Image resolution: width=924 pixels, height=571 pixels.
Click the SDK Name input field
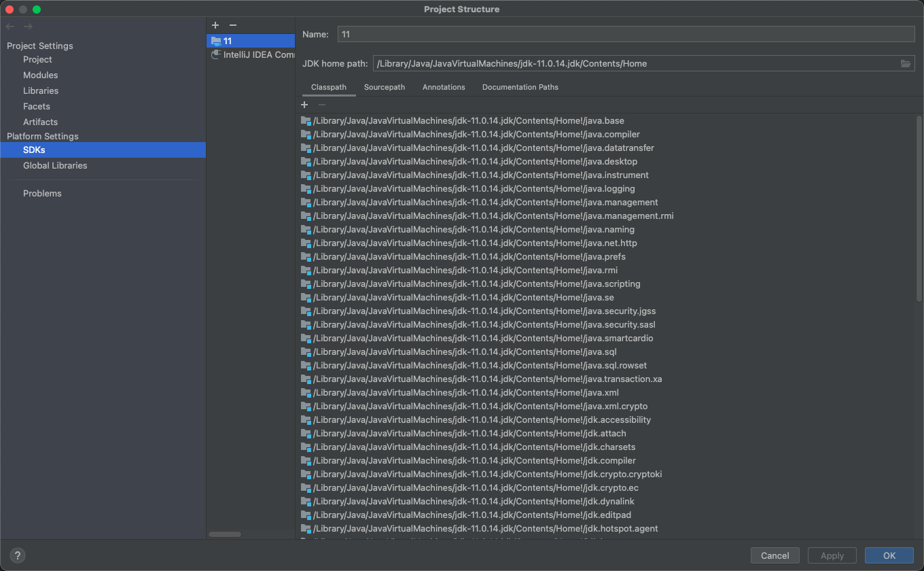tap(625, 34)
